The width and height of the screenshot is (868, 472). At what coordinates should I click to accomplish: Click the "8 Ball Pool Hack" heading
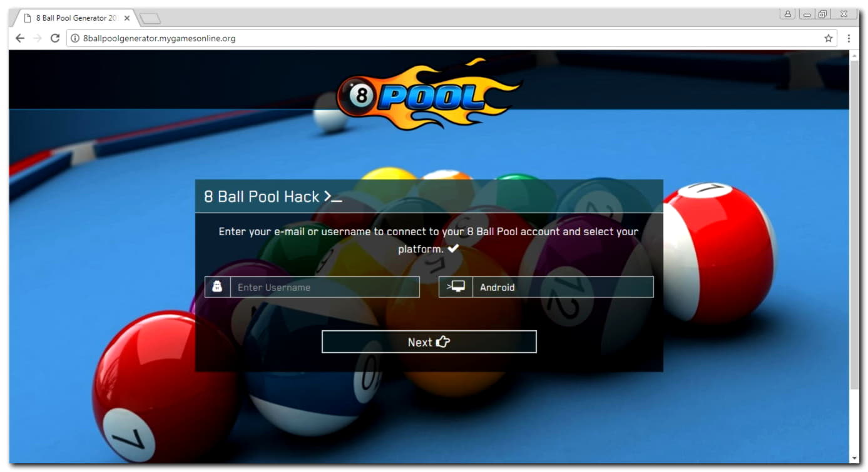(x=262, y=196)
